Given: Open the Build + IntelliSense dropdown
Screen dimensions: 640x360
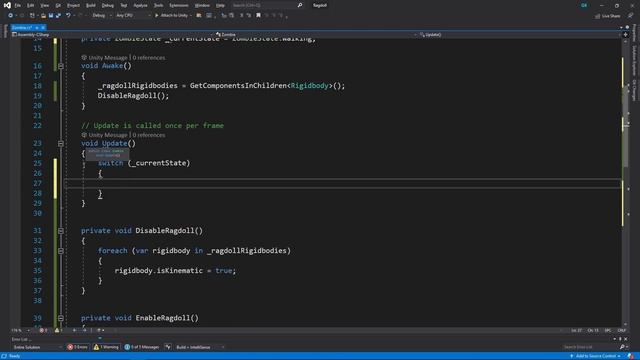Looking at the screenshot, I should coord(200,347).
